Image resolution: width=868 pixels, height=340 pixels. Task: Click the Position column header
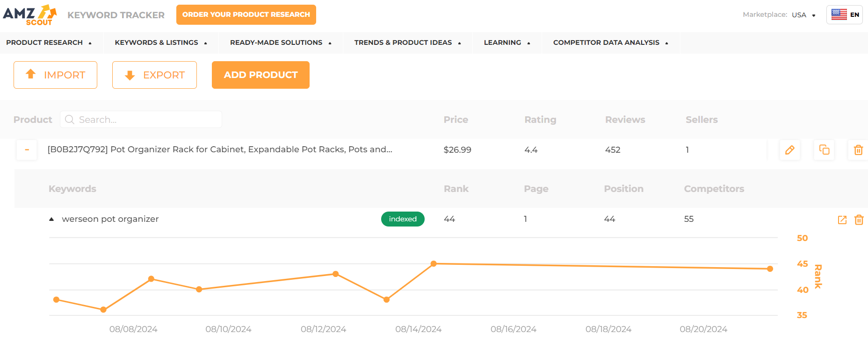[623, 189]
